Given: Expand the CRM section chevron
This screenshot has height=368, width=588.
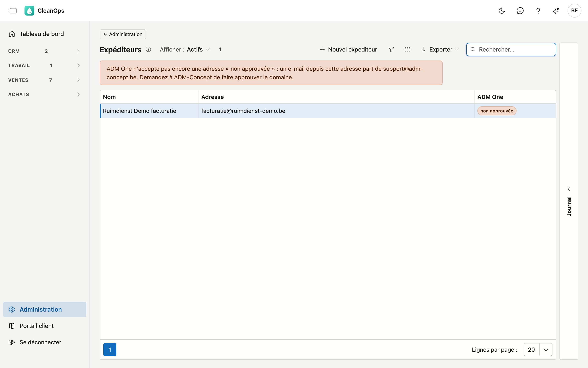Looking at the screenshot, I should [x=78, y=51].
